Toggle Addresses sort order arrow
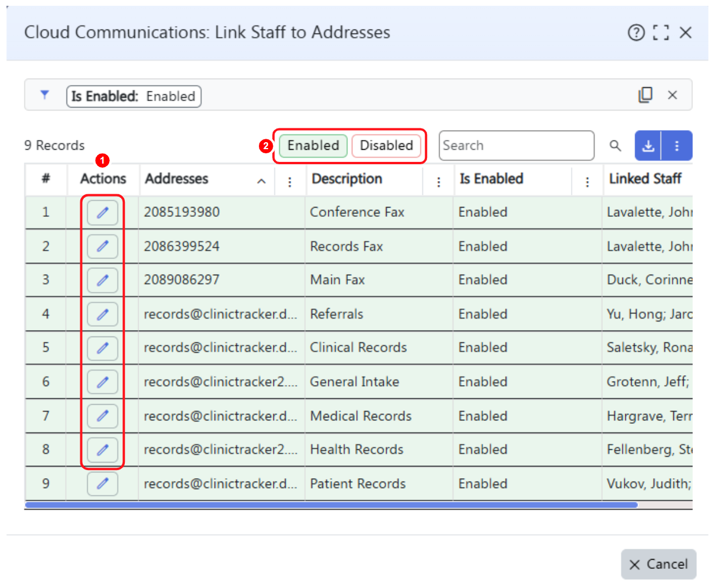The image size is (716, 588). click(261, 182)
